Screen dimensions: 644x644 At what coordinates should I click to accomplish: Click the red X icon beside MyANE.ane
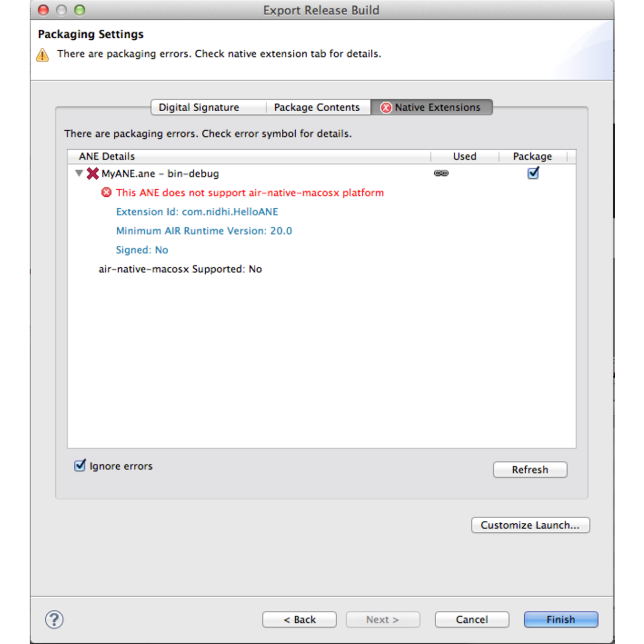point(93,174)
